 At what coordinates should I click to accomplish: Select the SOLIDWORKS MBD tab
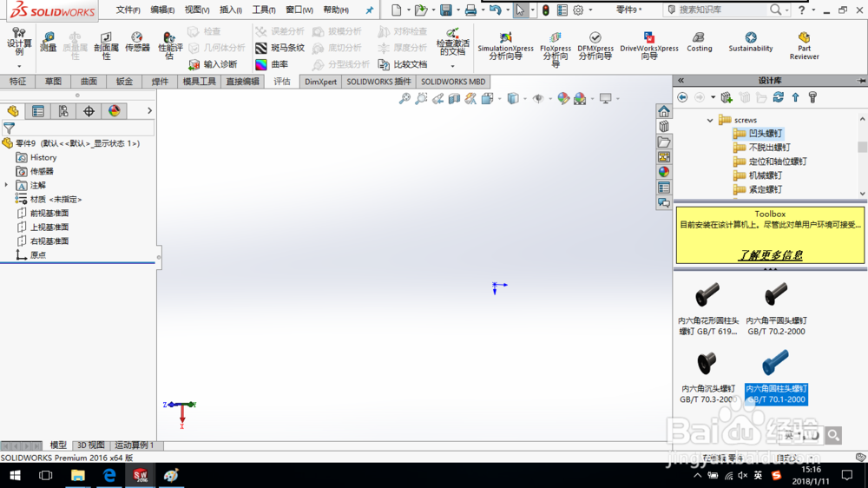click(453, 82)
